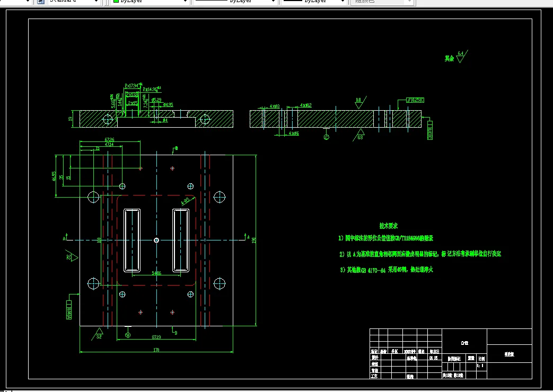553x392 pixels.
Task: Select the Φ4.95 dimension text
Action: [168, 105]
